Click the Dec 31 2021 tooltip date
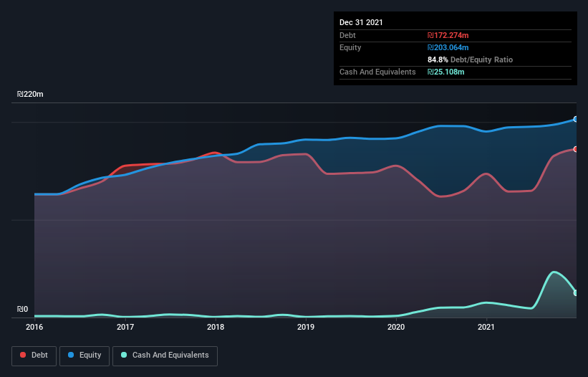The width and height of the screenshot is (588, 377). click(x=361, y=22)
